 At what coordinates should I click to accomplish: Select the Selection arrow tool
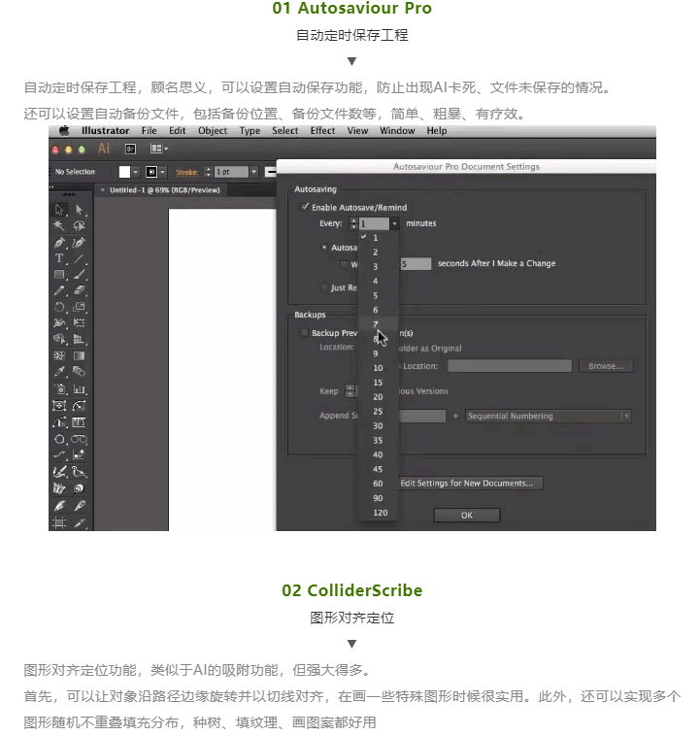coord(59,210)
